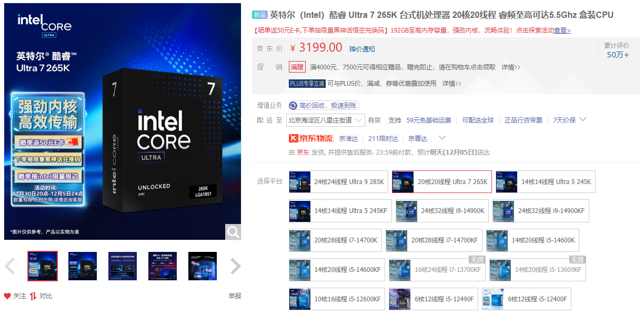Screen dimensions: 644x315
Task: Select 6核12线程 i5-12400F option
Action: (x=527, y=299)
